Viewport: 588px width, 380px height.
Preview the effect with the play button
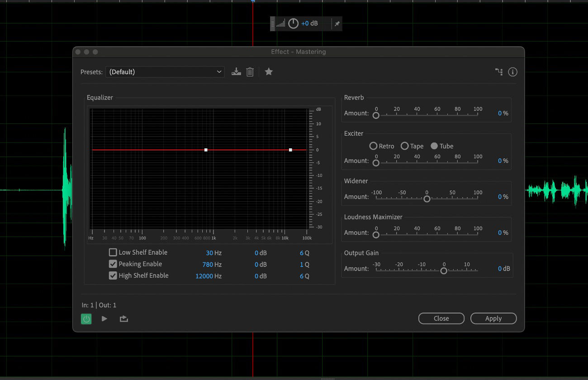tap(104, 318)
